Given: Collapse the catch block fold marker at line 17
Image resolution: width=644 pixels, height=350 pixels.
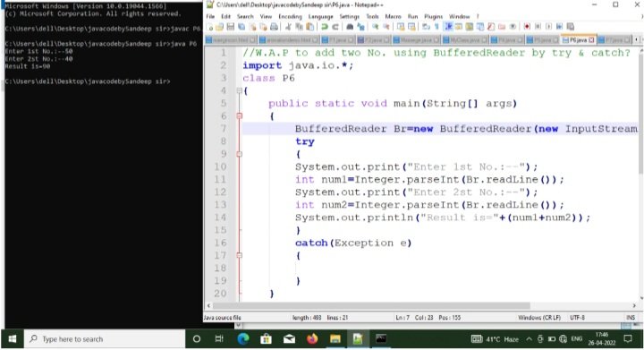Looking at the screenshot, I should coord(240,255).
